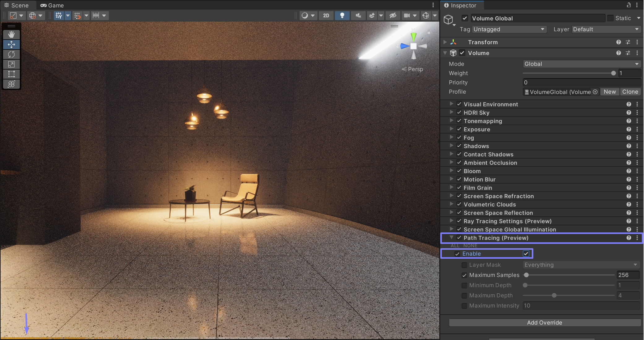Click the Inspector lock icon
The height and width of the screenshot is (340, 644).
pos(629,5)
